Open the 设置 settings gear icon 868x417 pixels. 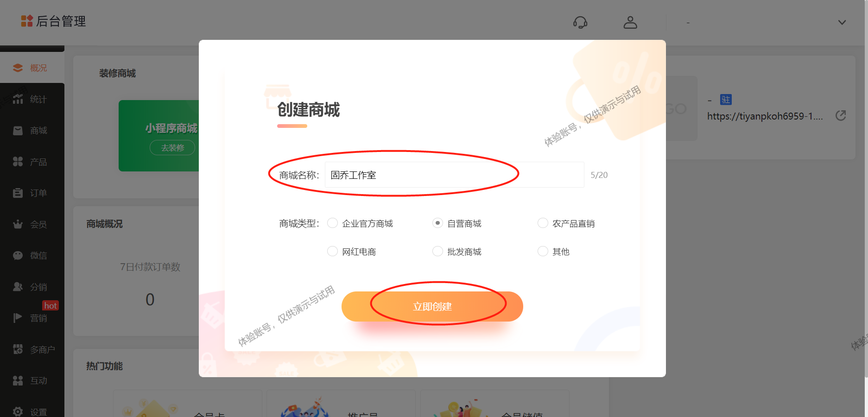coord(18,411)
